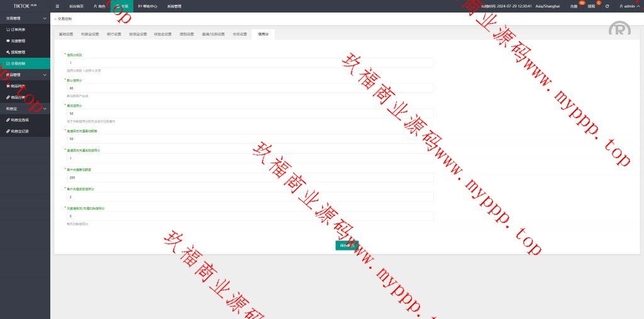Collapse the 交易管理 sidebar group
The height and width of the screenshot is (319, 644).
44,19
